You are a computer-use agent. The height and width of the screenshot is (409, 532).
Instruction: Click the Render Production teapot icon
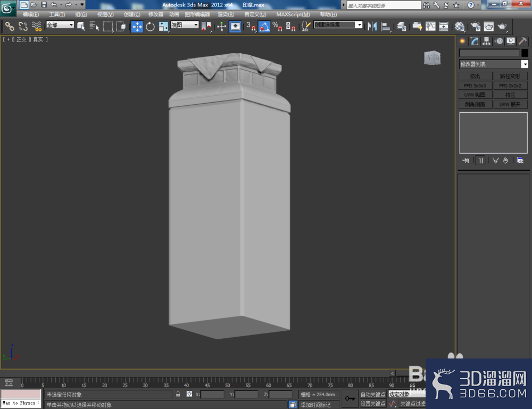coord(502,27)
